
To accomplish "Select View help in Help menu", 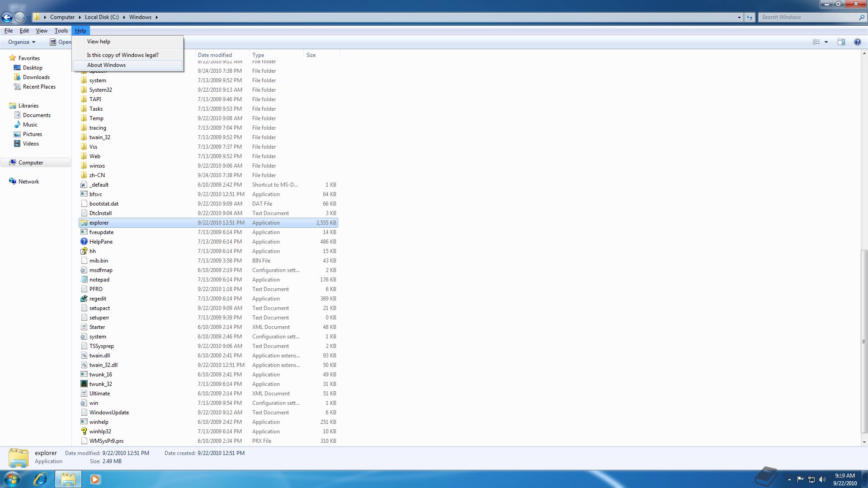I will tap(127, 42).
